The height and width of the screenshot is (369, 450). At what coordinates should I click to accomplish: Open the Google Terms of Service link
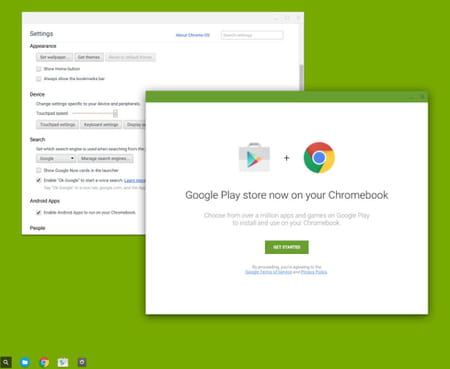268,272
